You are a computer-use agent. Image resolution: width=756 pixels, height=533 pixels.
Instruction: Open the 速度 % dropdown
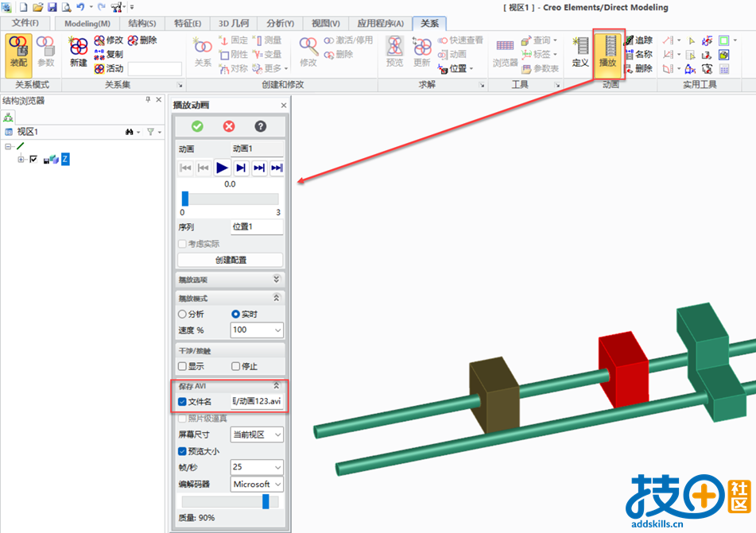coord(277,330)
